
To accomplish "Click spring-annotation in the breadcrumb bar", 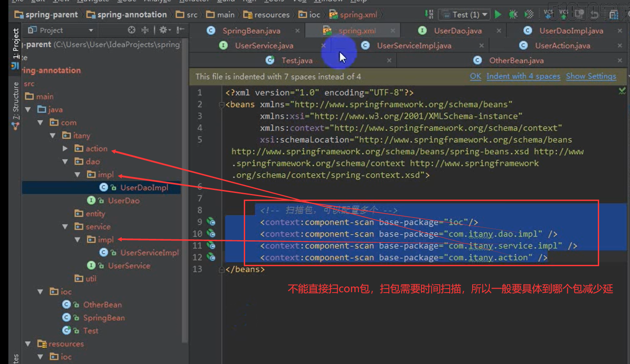I will [127, 15].
